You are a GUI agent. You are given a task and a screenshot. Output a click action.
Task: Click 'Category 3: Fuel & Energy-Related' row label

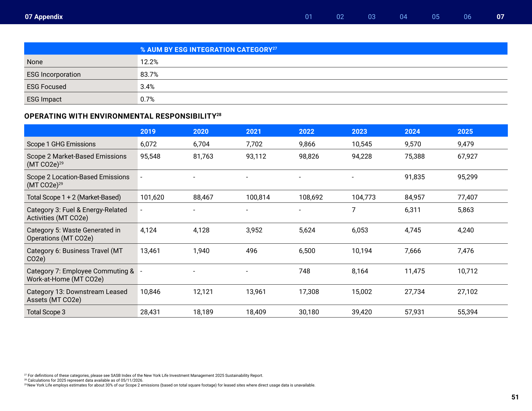point(77,214)
